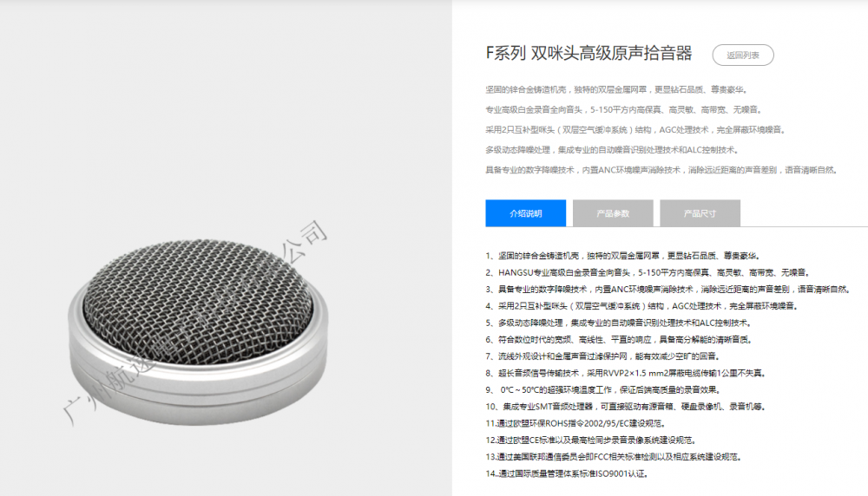Select list item 13 about FCC standards
This screenshot has width=868, height=496.
click(614, 457)
